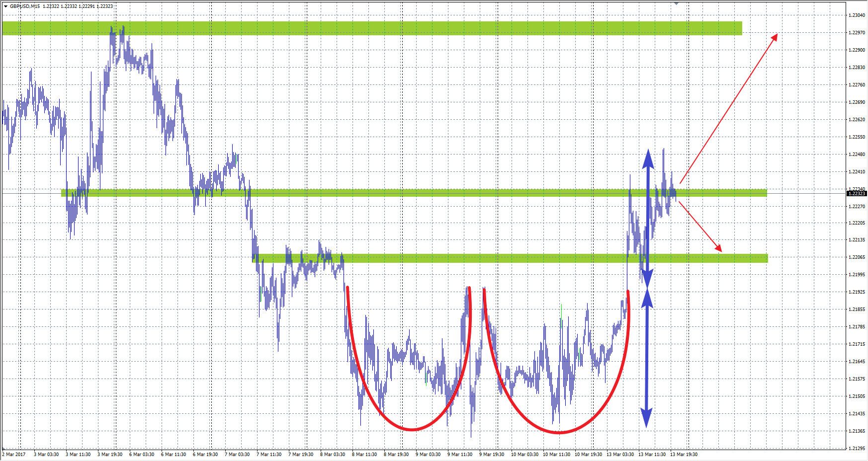Click the 1.22270 price axis label
This screenshot has height=461, width=868.
(x=857, y=207)
